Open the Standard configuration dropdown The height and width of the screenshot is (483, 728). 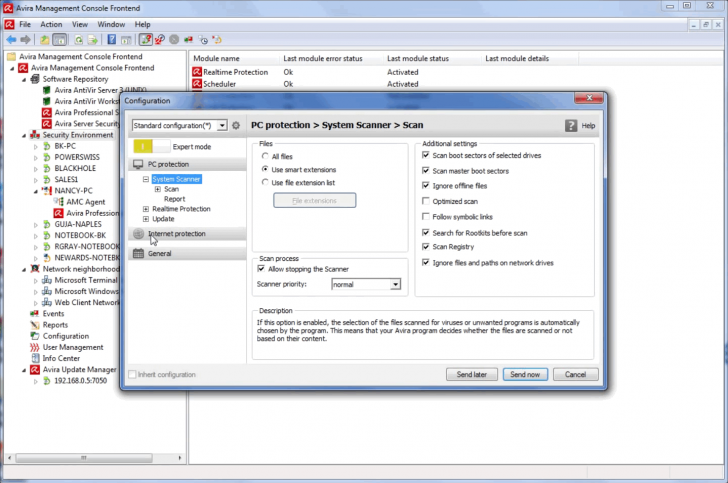click(222, 125)
